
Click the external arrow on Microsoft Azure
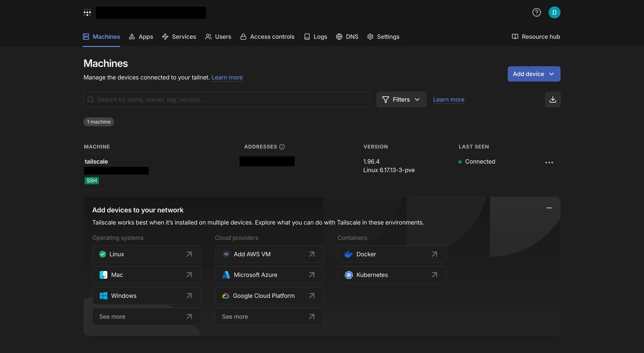coord(312,275)
